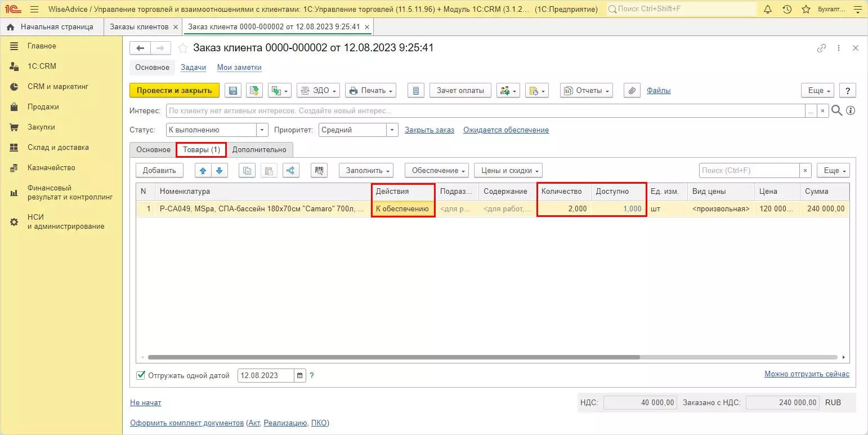This screenshot has width=868, height=435.
Task: Click the global search field in the top bar
Action: pos(682,10)
